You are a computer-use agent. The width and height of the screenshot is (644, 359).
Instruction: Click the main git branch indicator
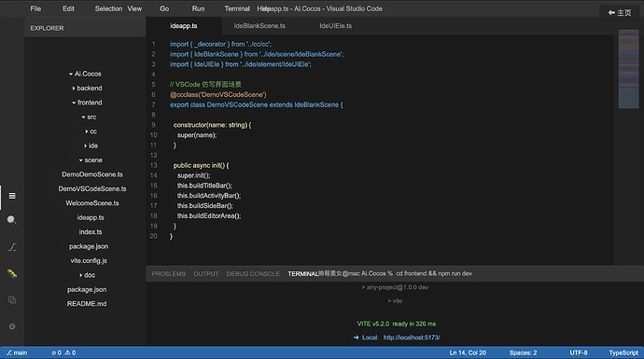17,352
